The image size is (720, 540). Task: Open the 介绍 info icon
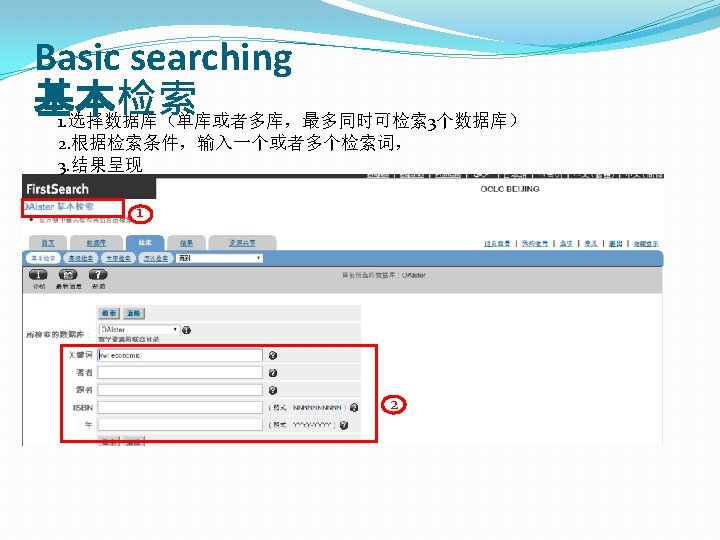point(38,275)
